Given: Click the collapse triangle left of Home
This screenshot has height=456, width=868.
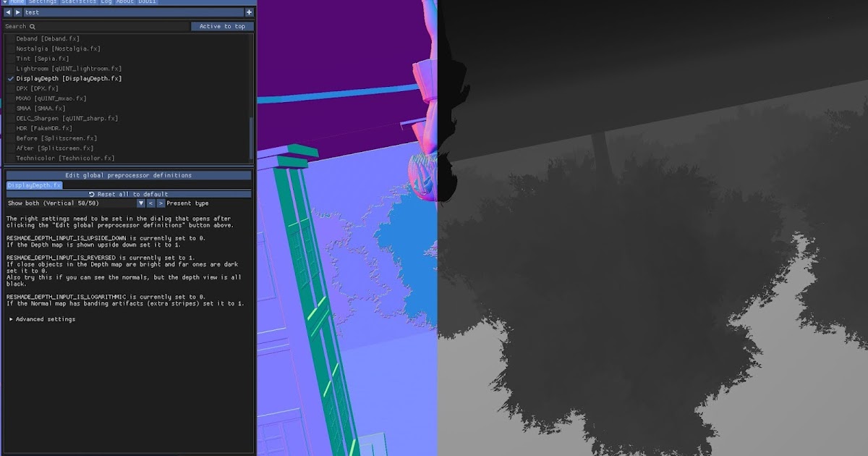Looking at the screenshot, I should [4, 2].
